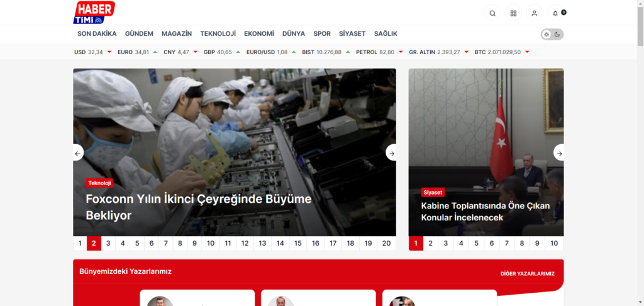Open TEKNOLOJİ menu

pyautogui.click(x=218, y=34)
